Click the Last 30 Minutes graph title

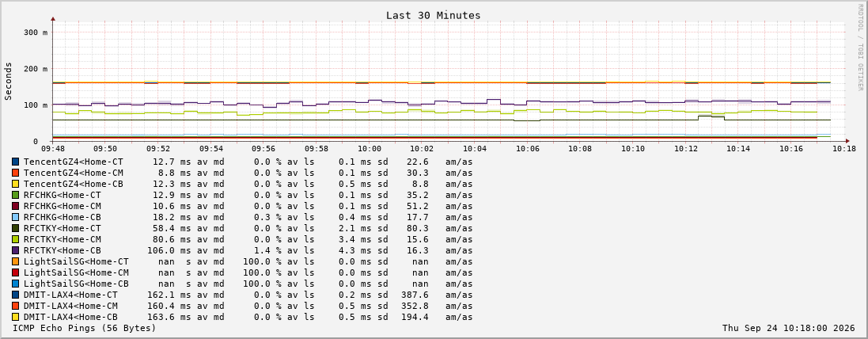(434, 16)
